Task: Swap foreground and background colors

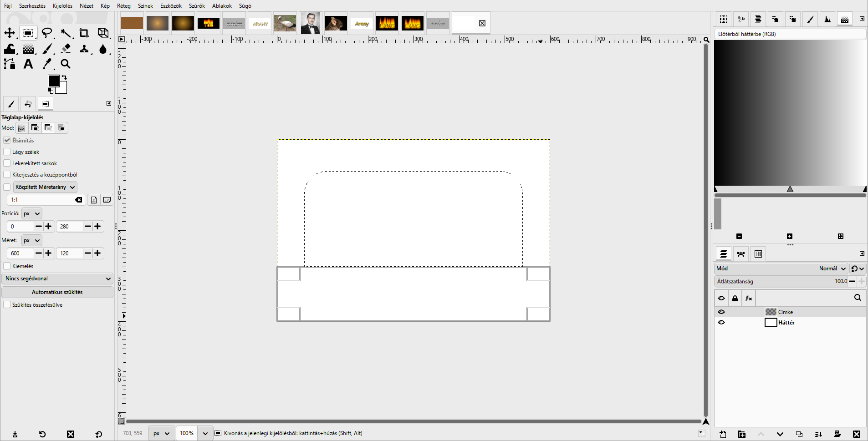Action: click(64, 77)
